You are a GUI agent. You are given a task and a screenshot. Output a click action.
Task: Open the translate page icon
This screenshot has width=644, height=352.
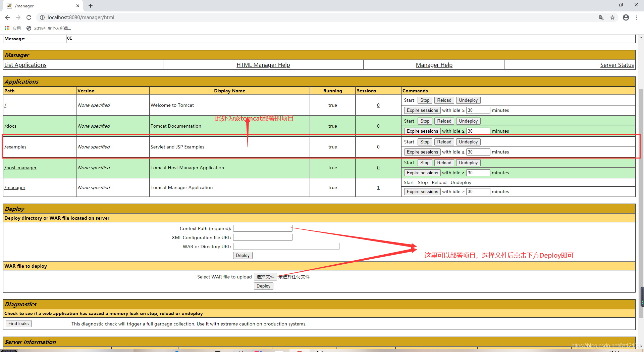click(602, 17)
